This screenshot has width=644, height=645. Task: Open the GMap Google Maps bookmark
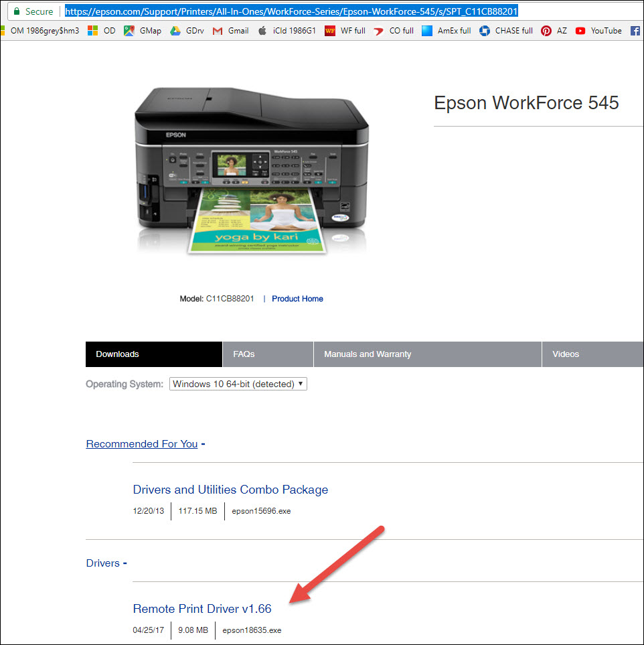[x=143, y=30]
